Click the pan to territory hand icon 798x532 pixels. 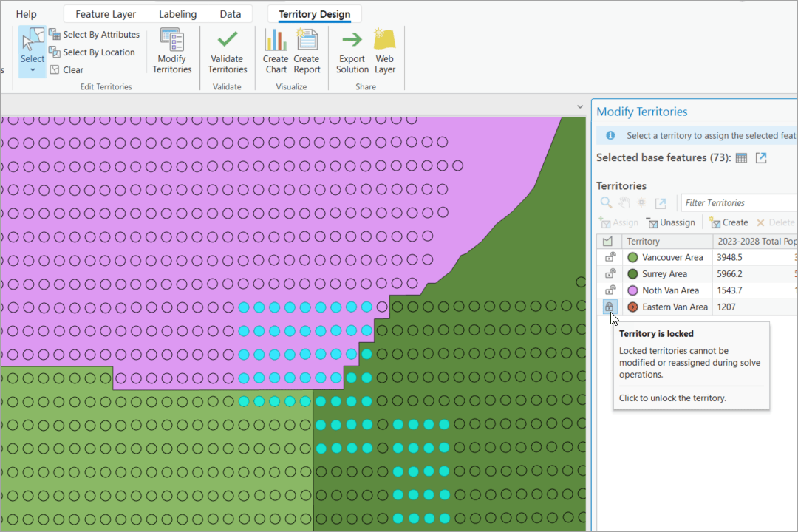coord(624,202)
